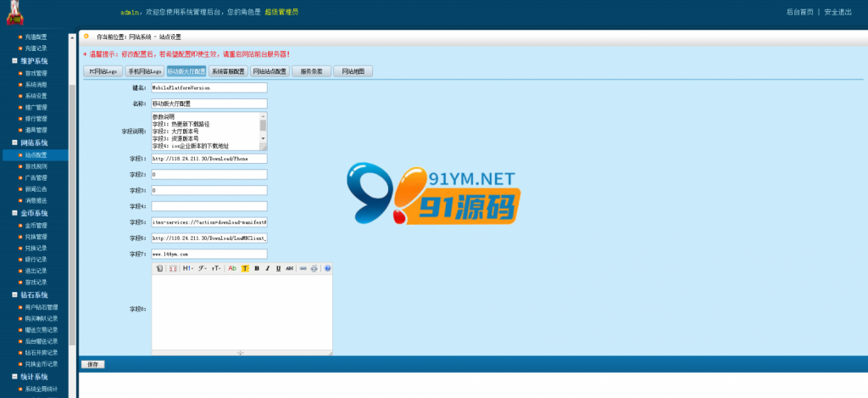Click the 名称 input field

coord(209,104)
